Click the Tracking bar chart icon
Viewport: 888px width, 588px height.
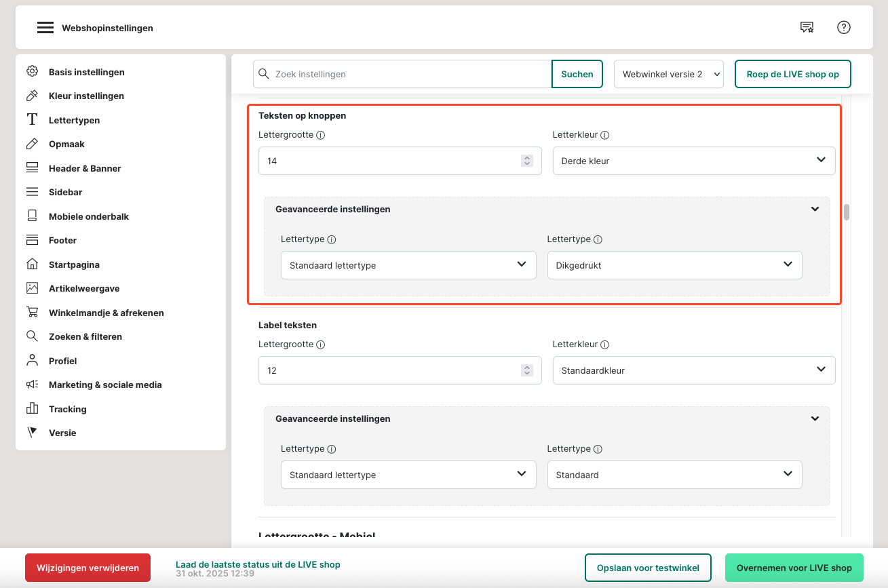(32, 409)
